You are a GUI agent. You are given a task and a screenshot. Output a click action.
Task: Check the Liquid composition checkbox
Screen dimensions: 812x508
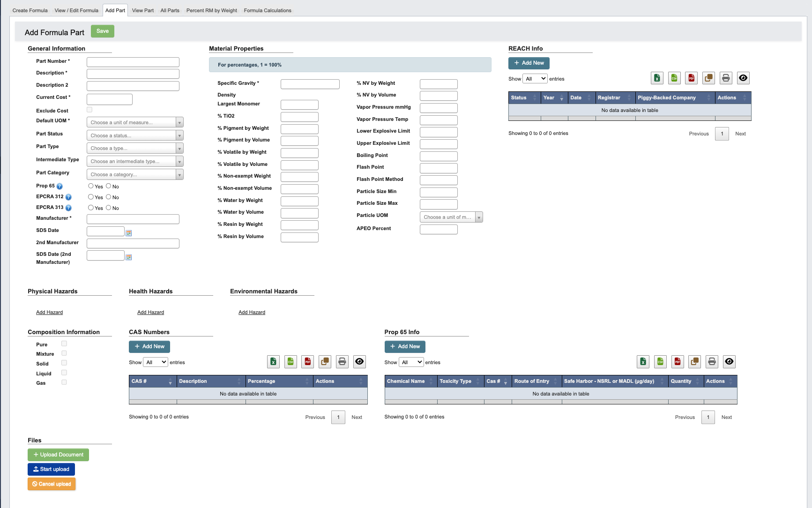[x=64, y=373]
